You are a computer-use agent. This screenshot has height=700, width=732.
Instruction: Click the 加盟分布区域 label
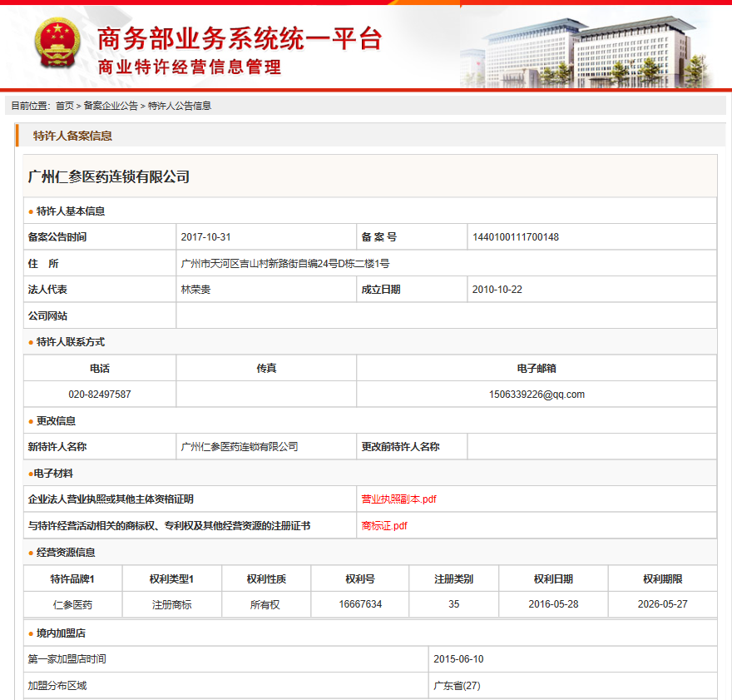[x=57, y=686]
